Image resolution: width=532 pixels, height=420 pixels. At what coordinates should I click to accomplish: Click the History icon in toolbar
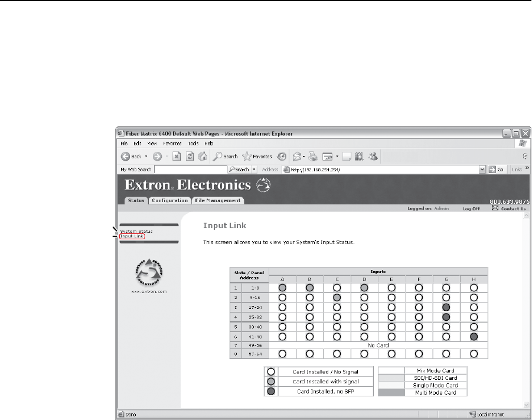click(x=282, y=157)
